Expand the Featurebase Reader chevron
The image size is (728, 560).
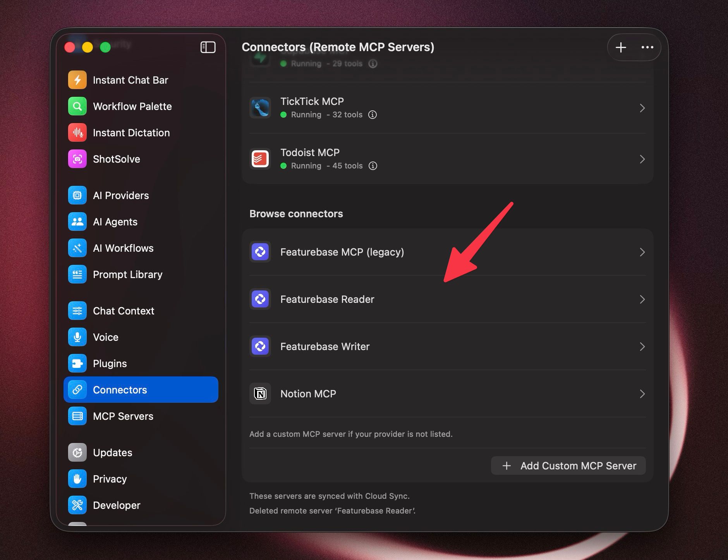[x=642, y=299]
